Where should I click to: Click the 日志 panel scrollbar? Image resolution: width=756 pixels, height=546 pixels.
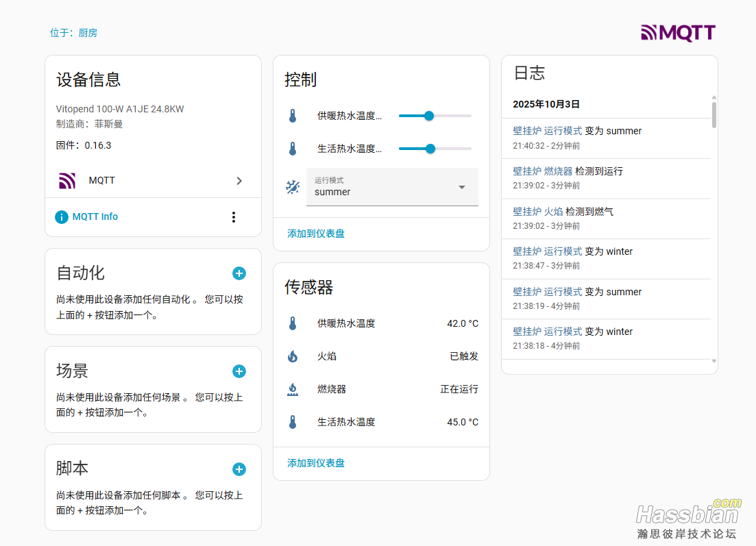pyautogui.click(x=714, y=115)
